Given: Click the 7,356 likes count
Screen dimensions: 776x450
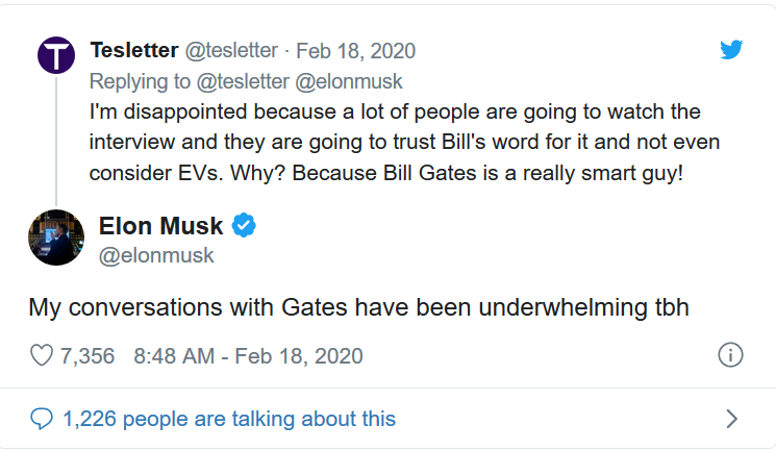Looking at the screenshot, I should click(88, 356).
